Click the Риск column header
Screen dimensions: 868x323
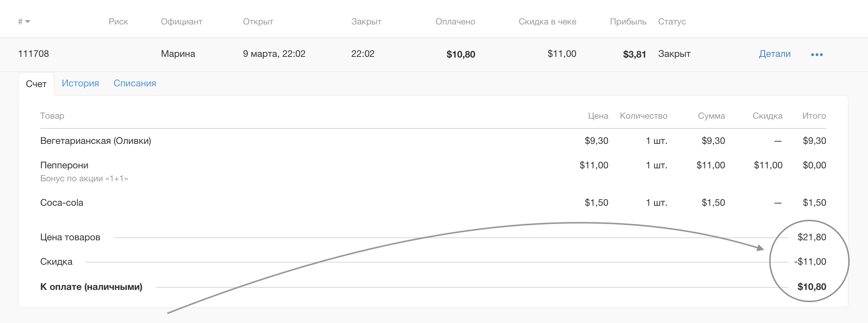tap(118, 22)
